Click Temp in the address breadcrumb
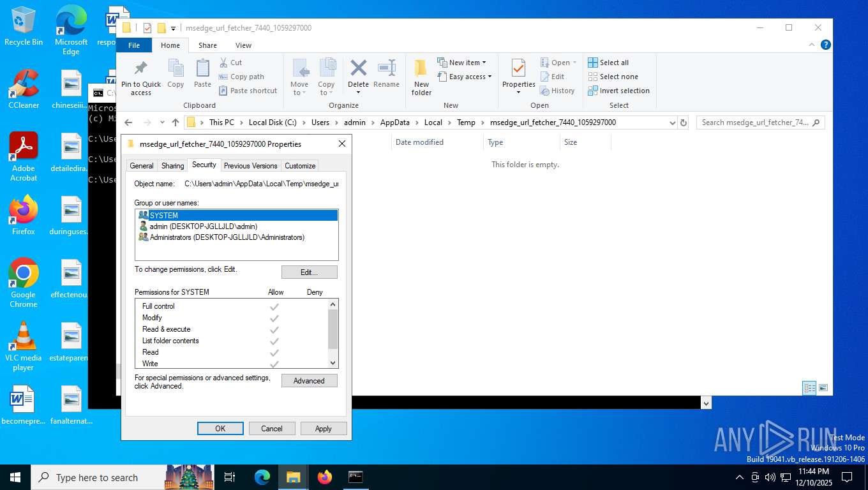Screen dimensions: 868x490 (x=466, y=122)
